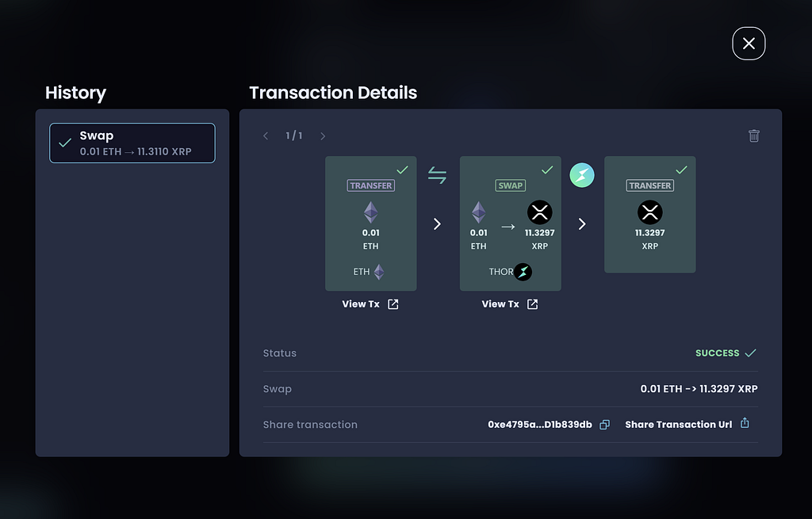Screen dimensions: 812x519
Task: Click the green checkmark on the swap card
Action: pos(547,170)
